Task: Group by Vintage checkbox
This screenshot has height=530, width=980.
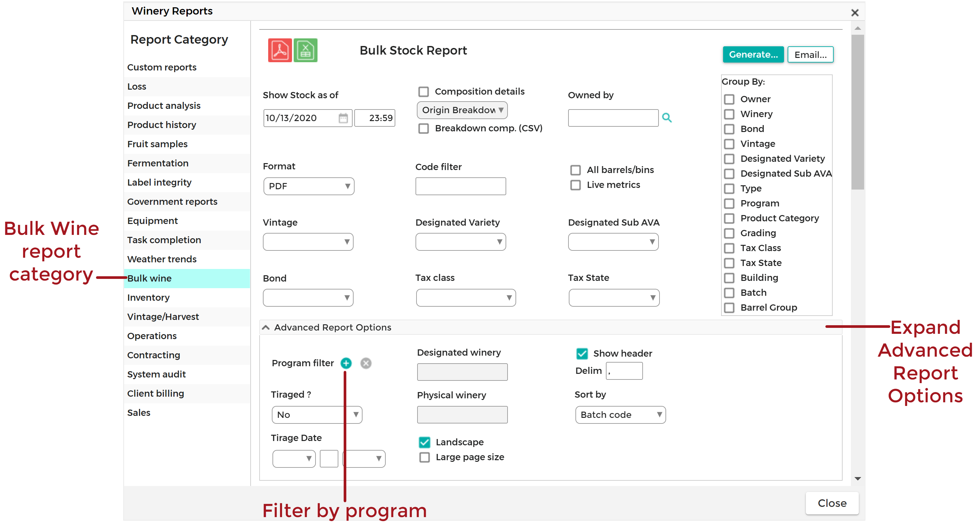Action: point(729,144)
